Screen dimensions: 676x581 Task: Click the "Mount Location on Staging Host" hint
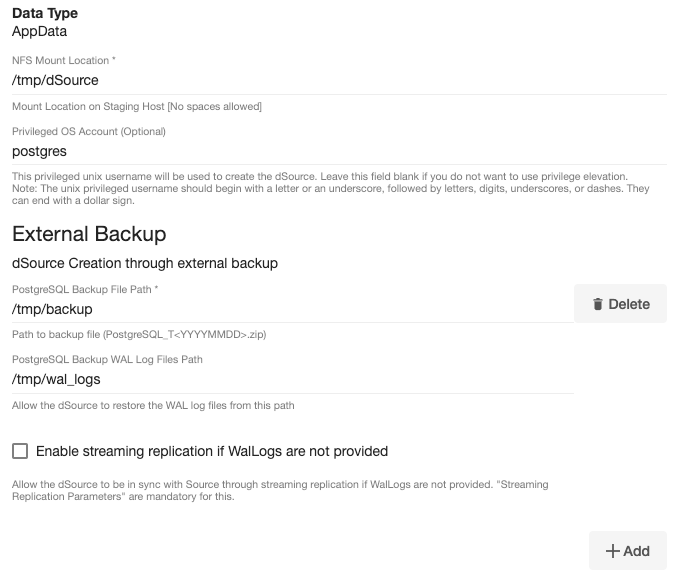coord(137,107)
